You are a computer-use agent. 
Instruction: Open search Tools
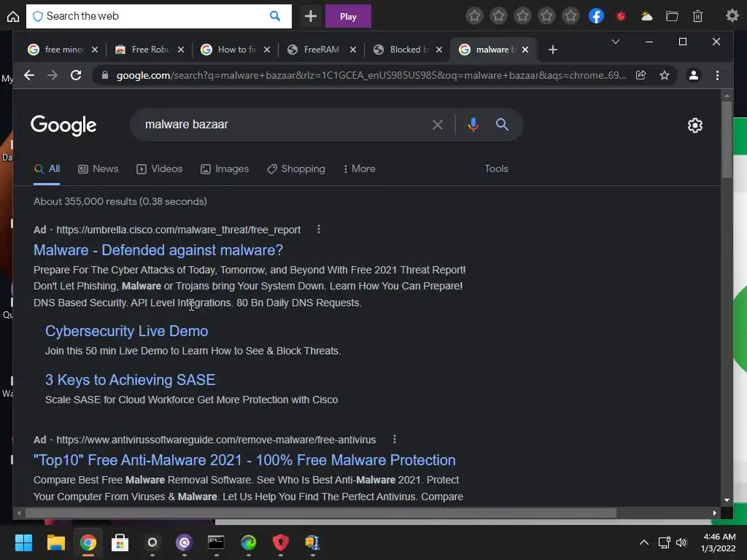coord(496,169)
